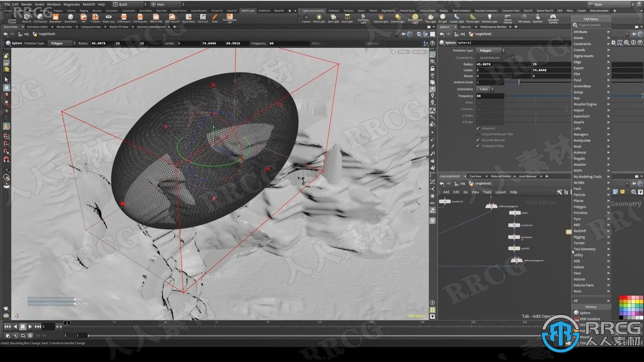Screen dimensions: 644x362
Task: Add an Area Light from shelf
Action: pyautogui.click(x=347, y=19)
